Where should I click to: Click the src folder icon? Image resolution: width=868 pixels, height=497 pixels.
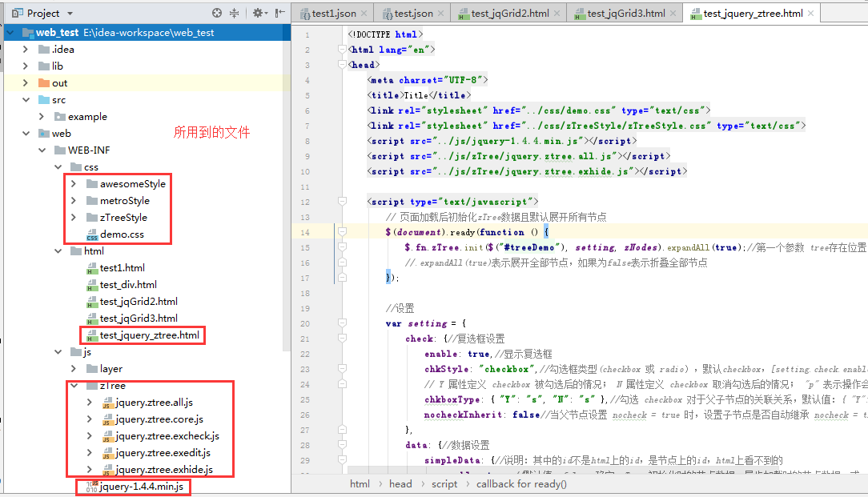[x=44, y=99]
